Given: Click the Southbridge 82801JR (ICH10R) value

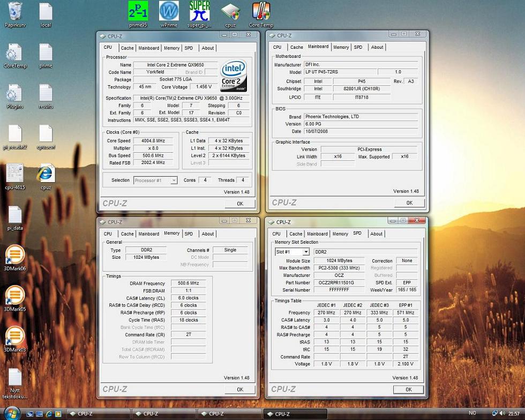Looking at the screenshot, I should point(362,89).
